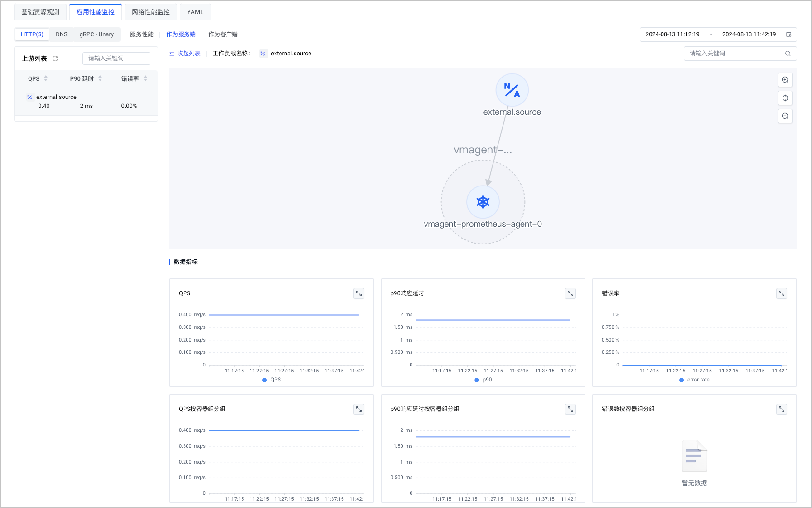Open the YAML tab
The width and height of the screenshot is (812, 508).
click(195, 12)
